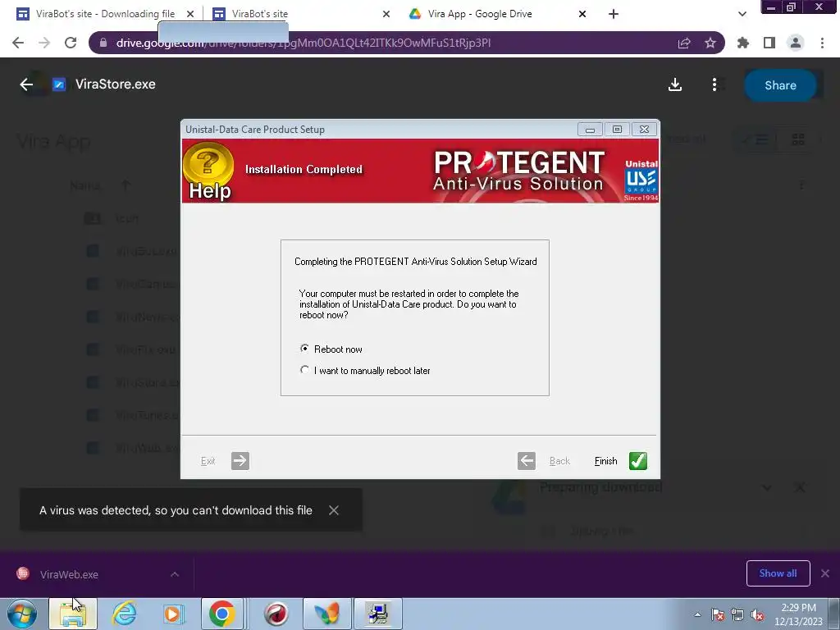Open the Windows Start menu
Viewport: 840px width, 630px height.
[22, 614]
